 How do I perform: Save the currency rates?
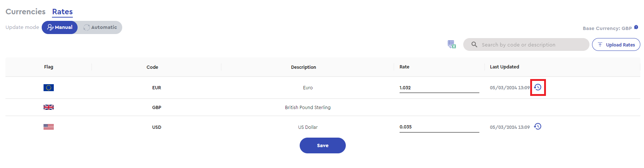323,145
